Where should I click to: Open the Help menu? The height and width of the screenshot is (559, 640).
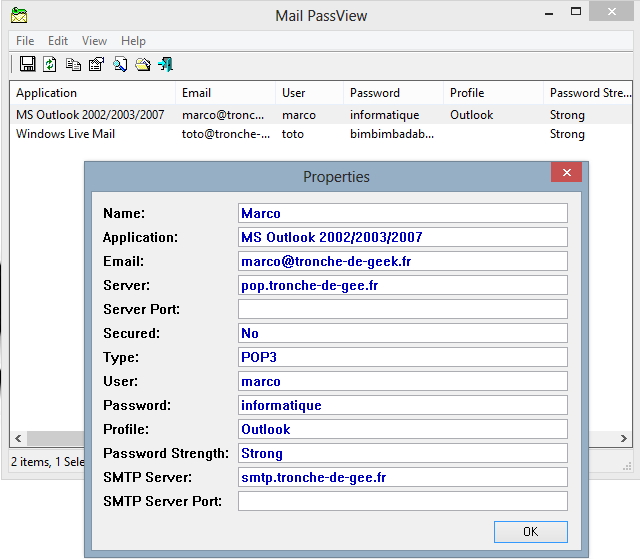coord(133,41)
